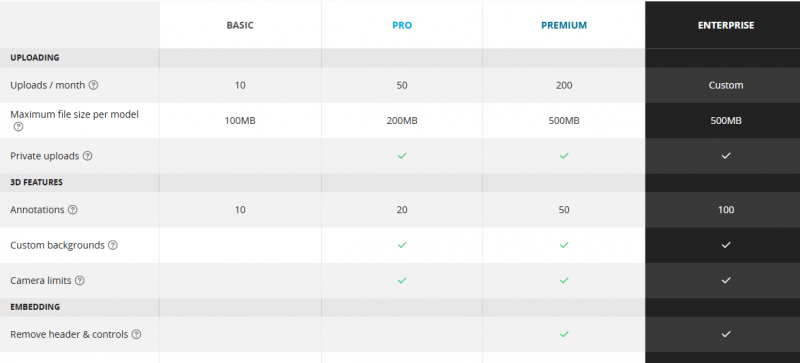
Task: Click the question mark next to Private uploads
Action: click(x=88, y=156)
